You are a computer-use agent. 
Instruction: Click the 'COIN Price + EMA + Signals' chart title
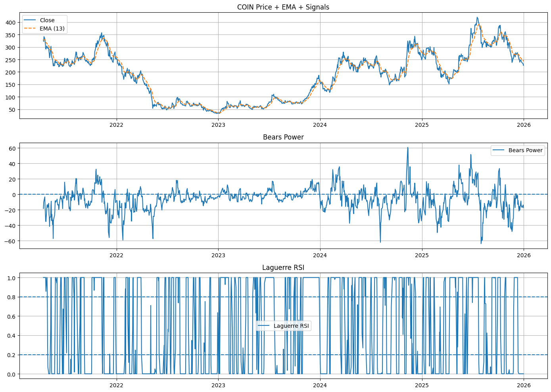[283, 7]
